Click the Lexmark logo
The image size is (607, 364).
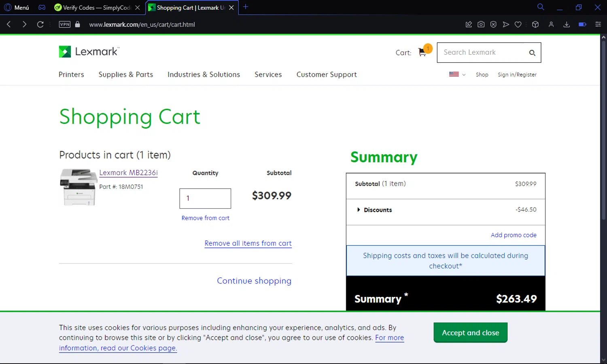(89, 51)
